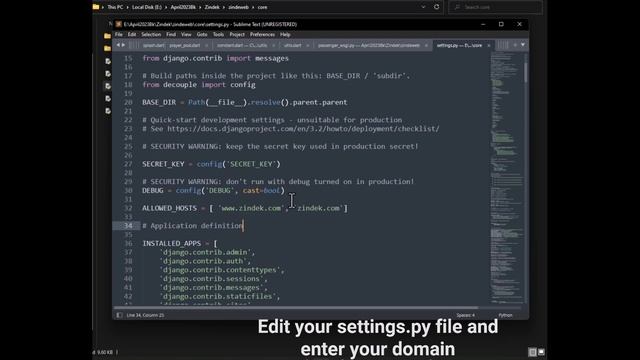Click the ALLOWED_HOSTS variable name
Image resolution: width=640 pixels, height=360 pixels.
169,208
